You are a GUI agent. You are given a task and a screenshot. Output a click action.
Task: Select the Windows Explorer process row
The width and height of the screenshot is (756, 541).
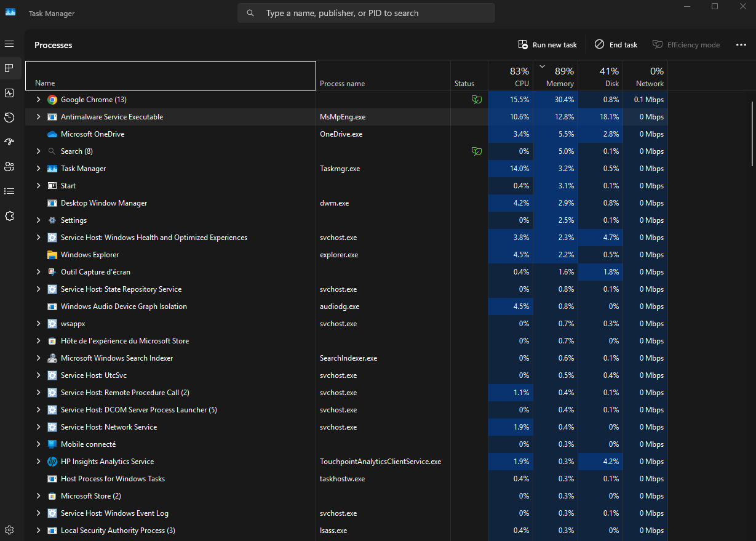tap(346, 255)
